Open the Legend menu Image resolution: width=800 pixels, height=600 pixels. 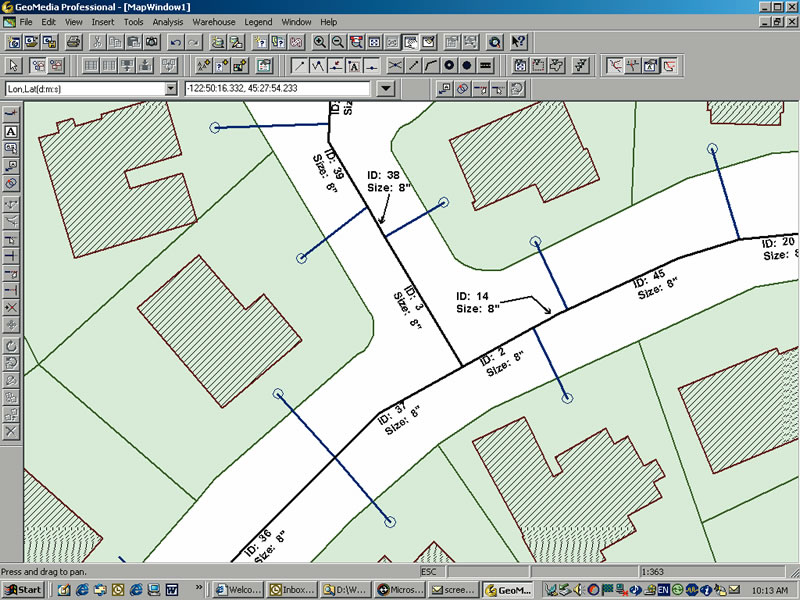pyautogui.click(x=258, y=22)
